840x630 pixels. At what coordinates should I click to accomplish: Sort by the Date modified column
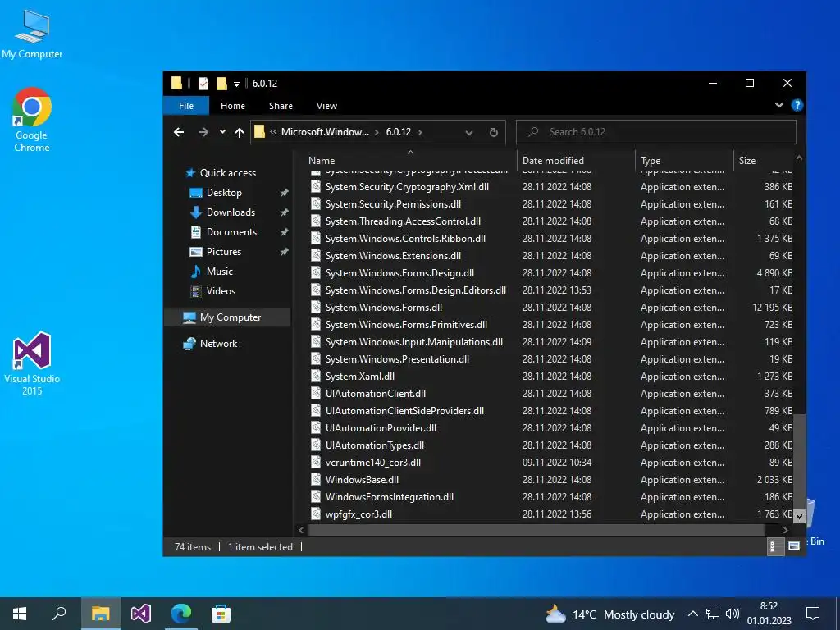tap(577, 160)
